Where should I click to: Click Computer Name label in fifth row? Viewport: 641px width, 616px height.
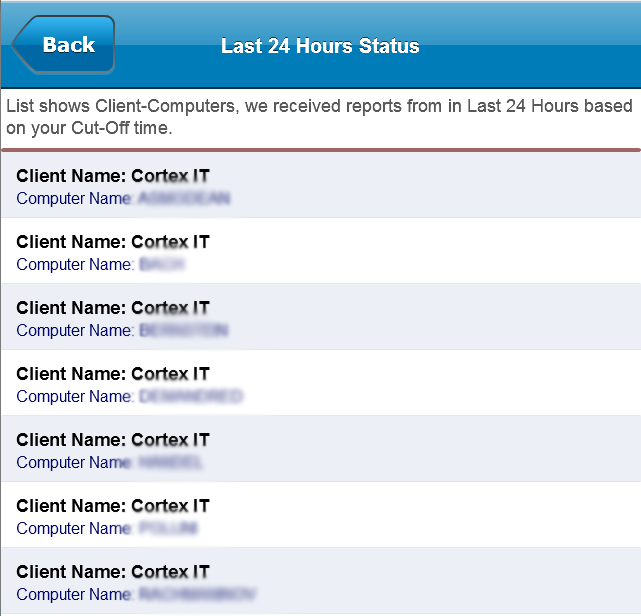[x=75, y=463]
